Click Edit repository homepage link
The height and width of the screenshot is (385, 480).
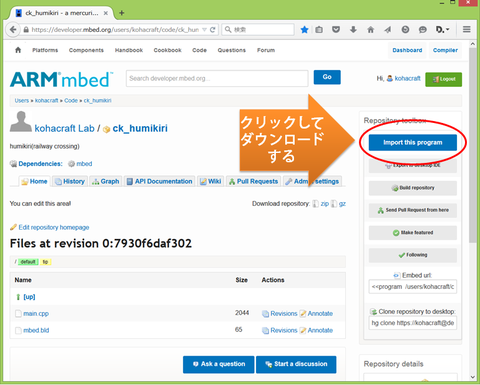54,227
